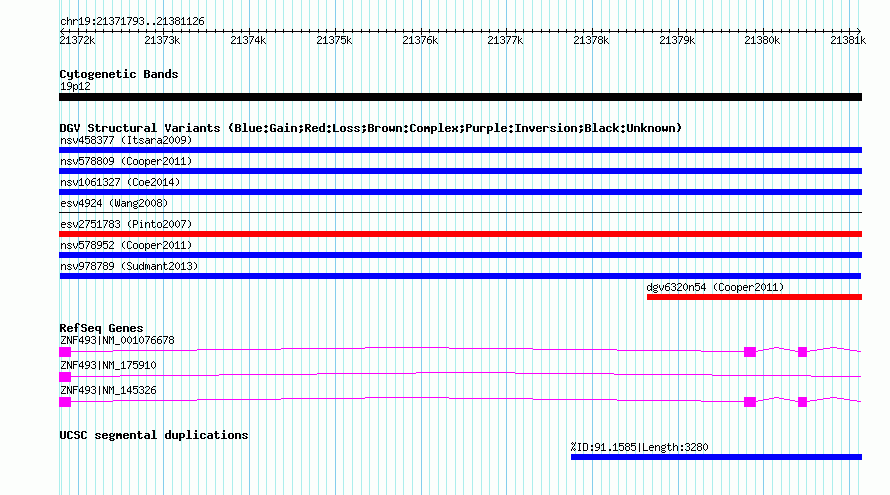The height and width of the screenshot is (495, 890).
Task: Click the Cytogenetic Bands track title
Action: click(119, 74)
